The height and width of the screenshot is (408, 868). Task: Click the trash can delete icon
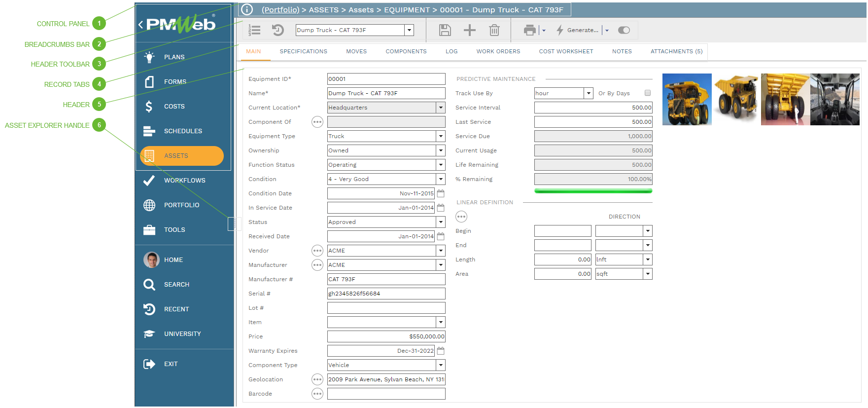[494, 30]
